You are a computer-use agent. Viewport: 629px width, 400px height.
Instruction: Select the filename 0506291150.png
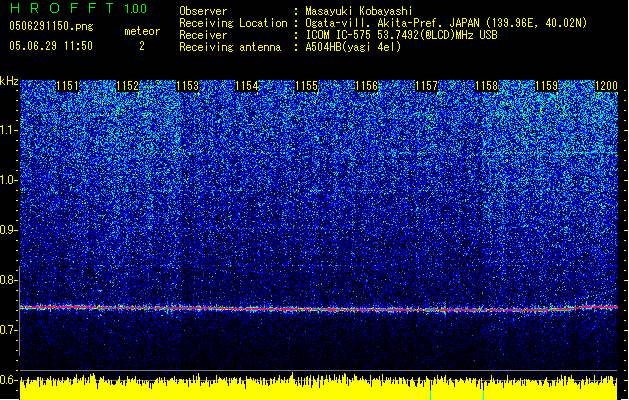(51, 27)
